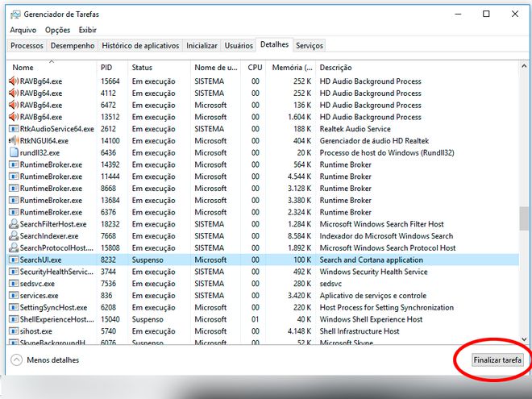Viewport: 532px width, 399px height.
Task: Click the CPU value '01' of ShellExperienceHost
Action: [256, 319]
